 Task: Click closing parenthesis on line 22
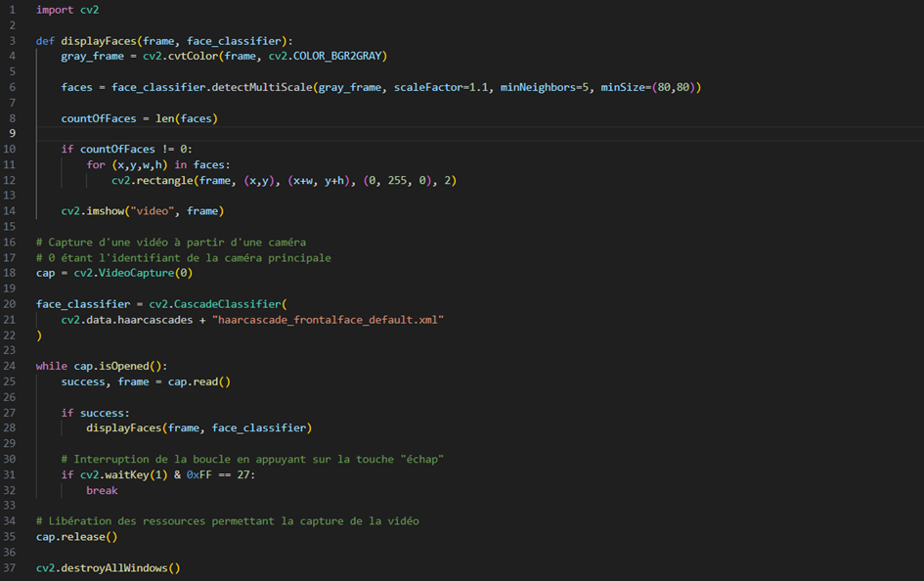[x=39, y=335]
